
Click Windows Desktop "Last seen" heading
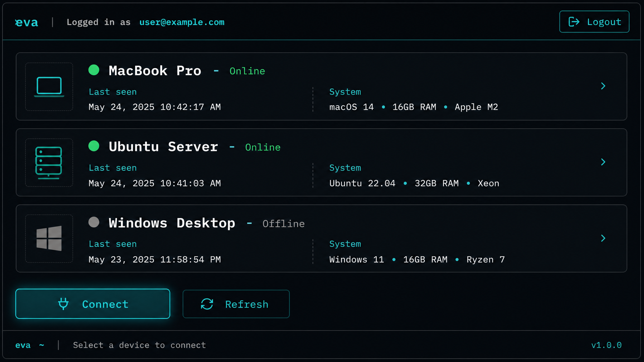113,244
